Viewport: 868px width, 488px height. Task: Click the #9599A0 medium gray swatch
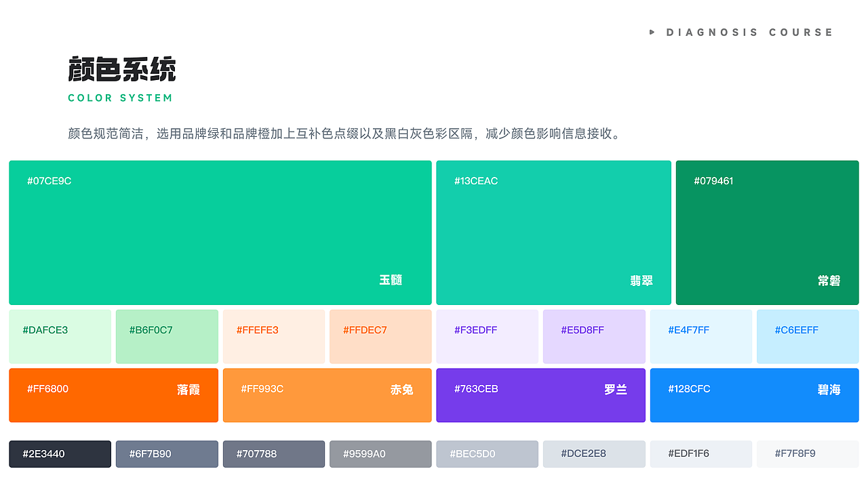pos(380,454)
